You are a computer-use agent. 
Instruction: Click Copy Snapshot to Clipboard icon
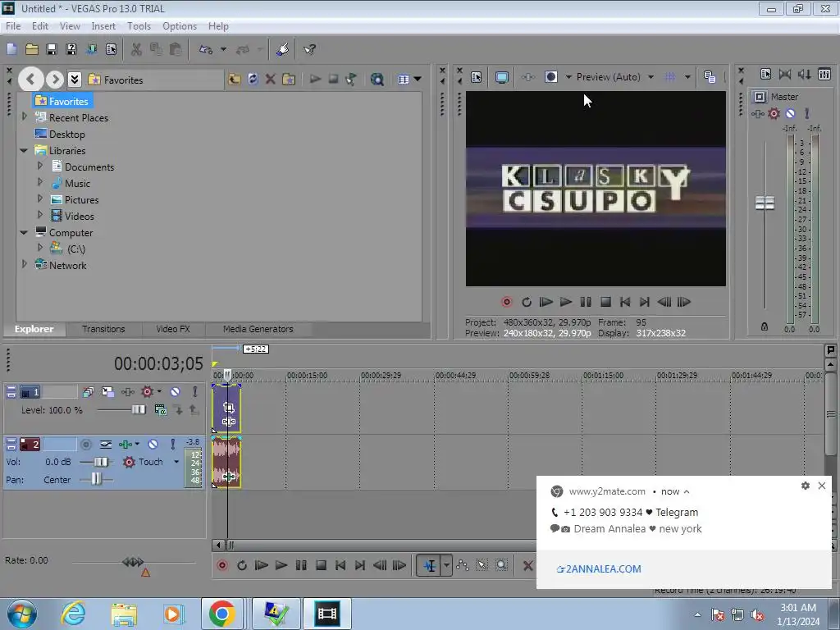click(x=710, y=77)
